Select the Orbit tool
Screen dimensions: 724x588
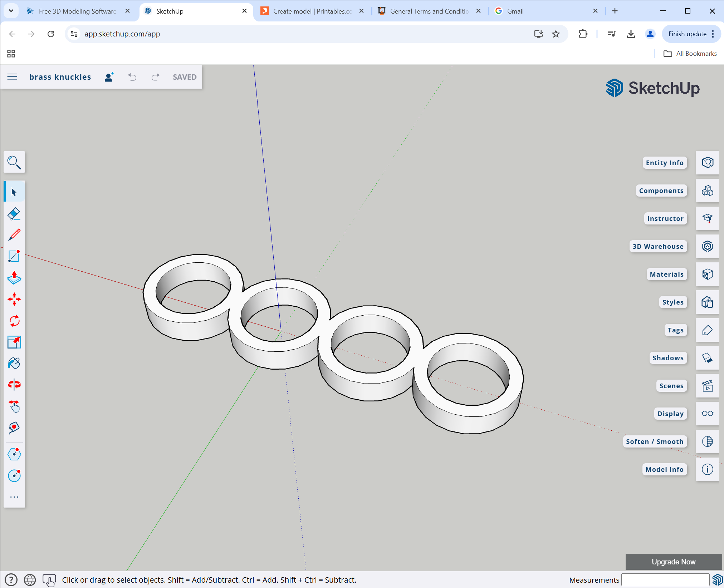click(x=14, y=385)
